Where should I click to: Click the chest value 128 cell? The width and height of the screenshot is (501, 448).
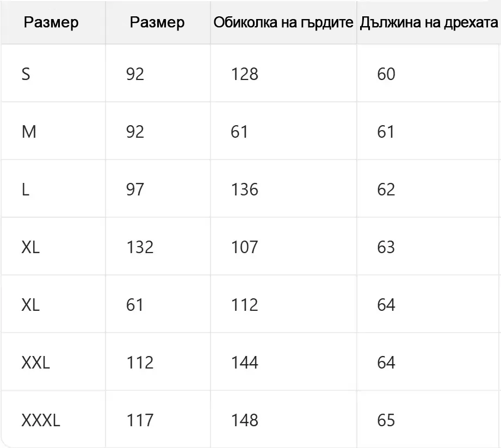[x=244, y=74]
